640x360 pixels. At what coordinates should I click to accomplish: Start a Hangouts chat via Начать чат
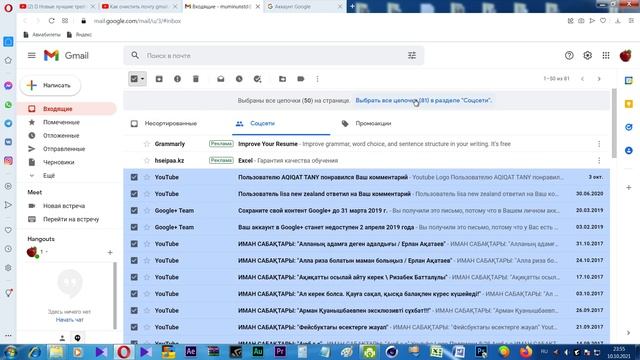click(69, 320)
